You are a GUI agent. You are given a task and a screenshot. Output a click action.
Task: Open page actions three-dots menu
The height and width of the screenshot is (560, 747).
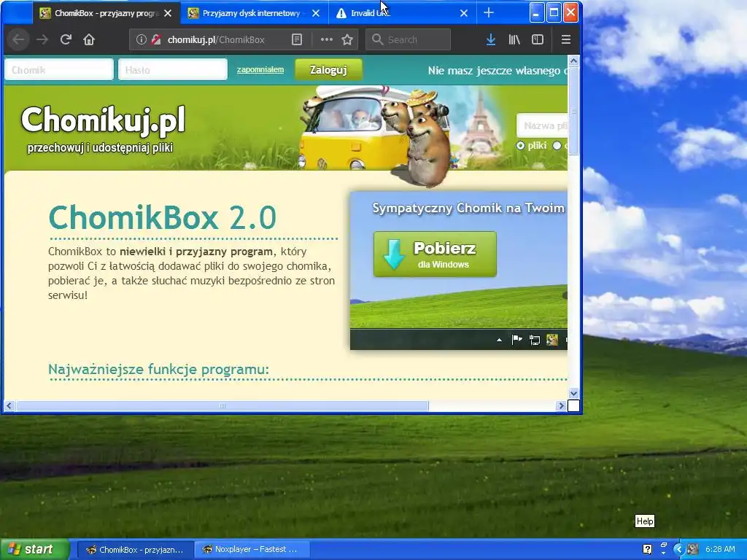point(326,39)
